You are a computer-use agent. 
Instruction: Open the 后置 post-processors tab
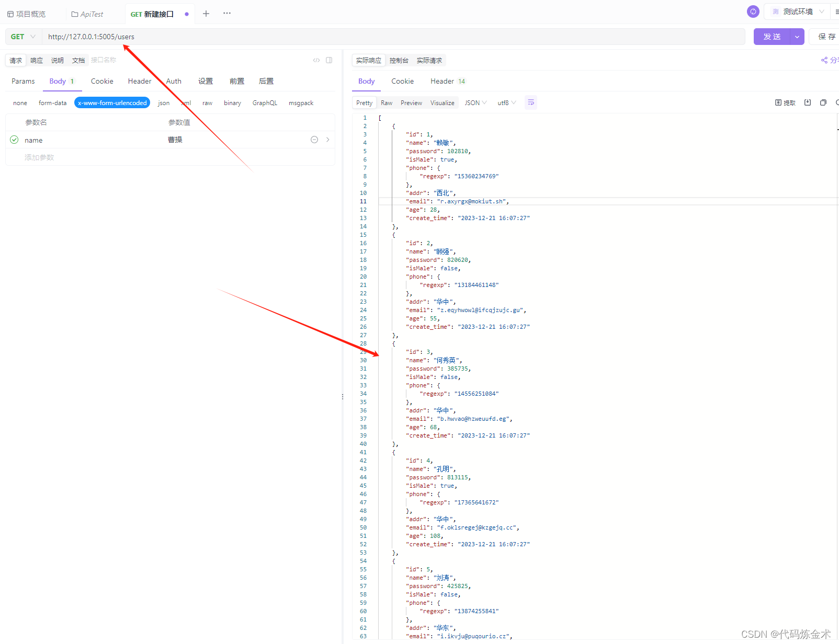click(266, 81)
